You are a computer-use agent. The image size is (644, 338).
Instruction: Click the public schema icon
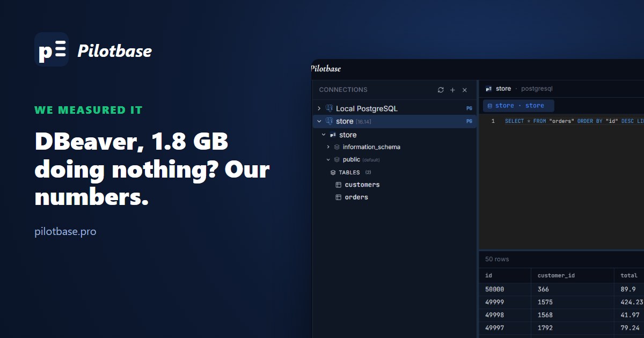pos(336,159)
